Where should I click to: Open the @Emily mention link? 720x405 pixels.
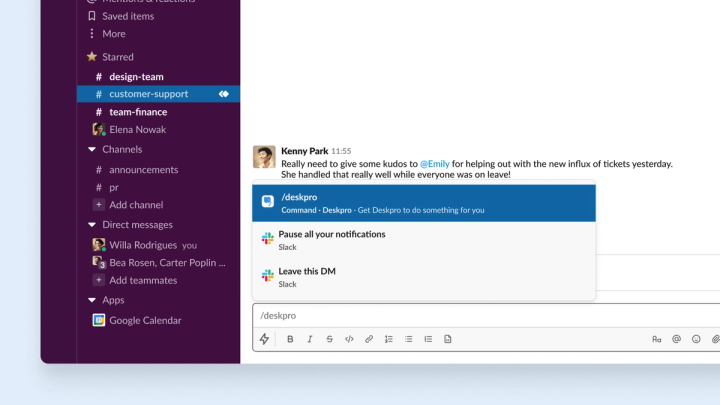click(x=434, y=163)
